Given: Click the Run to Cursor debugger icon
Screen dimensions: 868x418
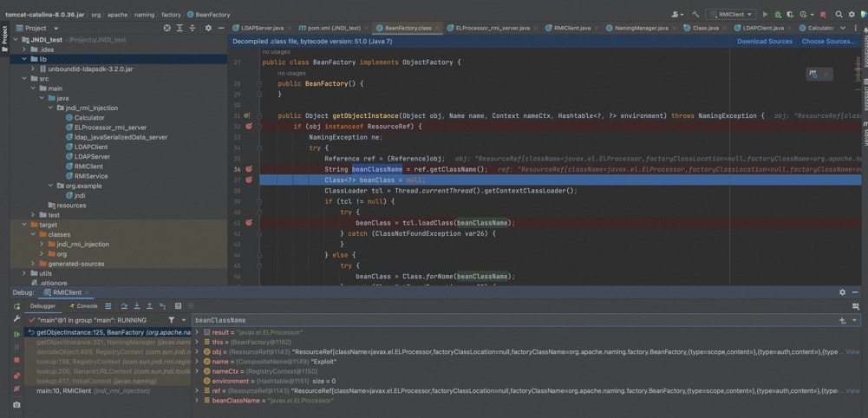Looking at the screenshot, I should tap(162, 305).
